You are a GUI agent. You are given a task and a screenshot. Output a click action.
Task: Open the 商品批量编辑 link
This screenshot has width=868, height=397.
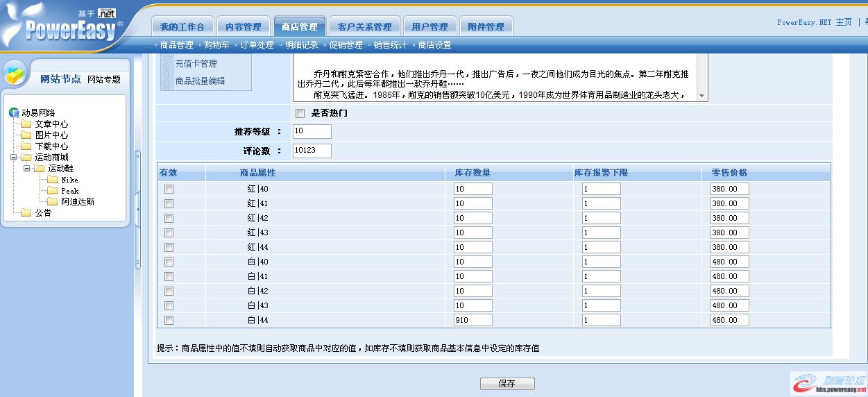(x=200, y=81)
